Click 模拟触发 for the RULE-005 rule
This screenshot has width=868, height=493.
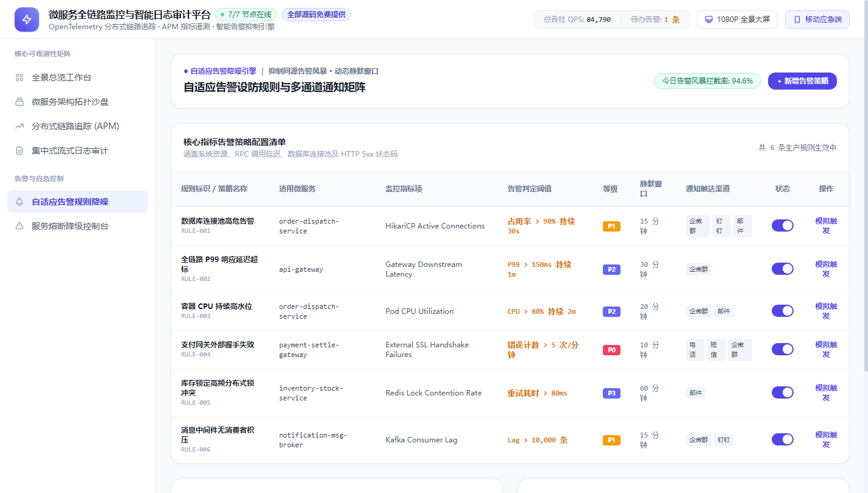click(826, 392)
